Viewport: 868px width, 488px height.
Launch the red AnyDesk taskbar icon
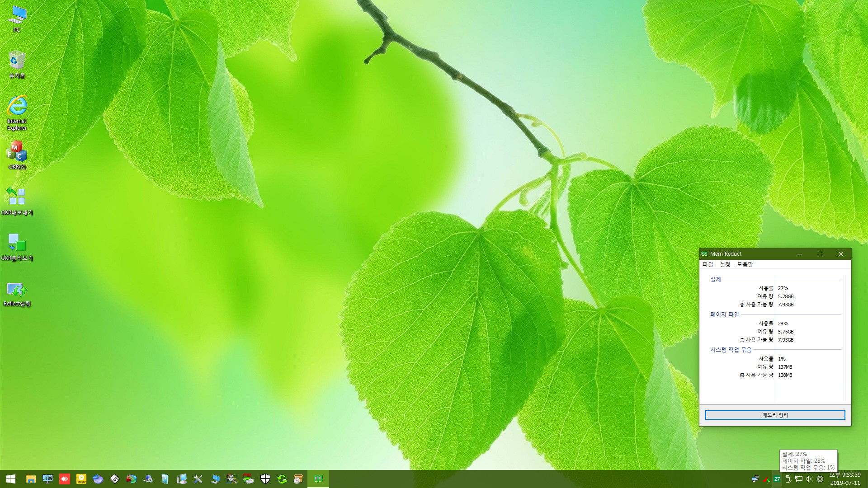coord(65,479)
